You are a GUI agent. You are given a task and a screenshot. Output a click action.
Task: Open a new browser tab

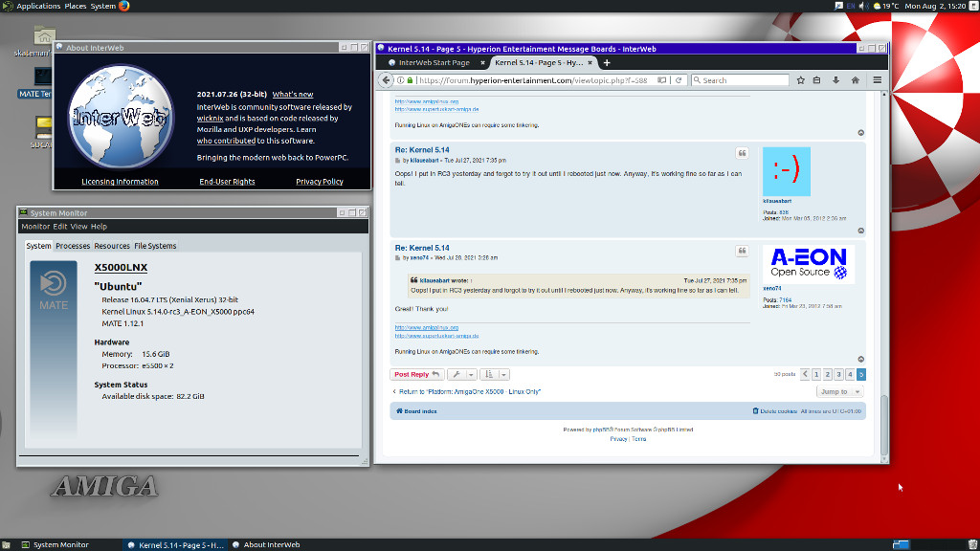point(606,62)
